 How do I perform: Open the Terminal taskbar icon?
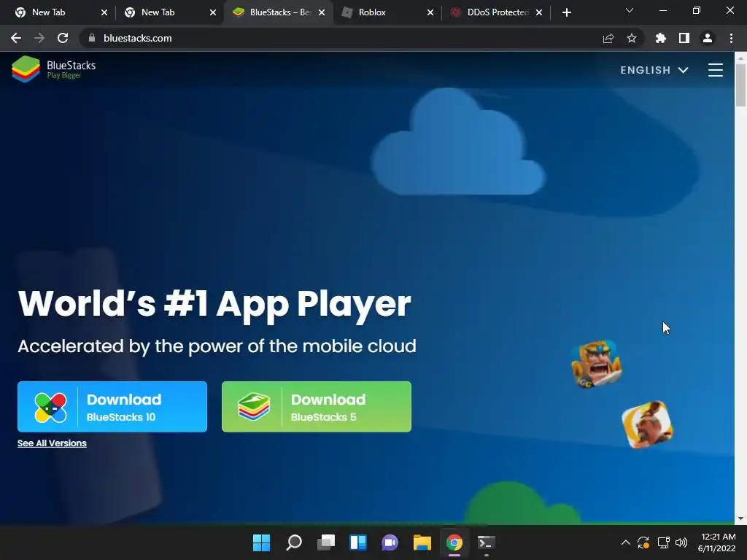tap(487, 542)
